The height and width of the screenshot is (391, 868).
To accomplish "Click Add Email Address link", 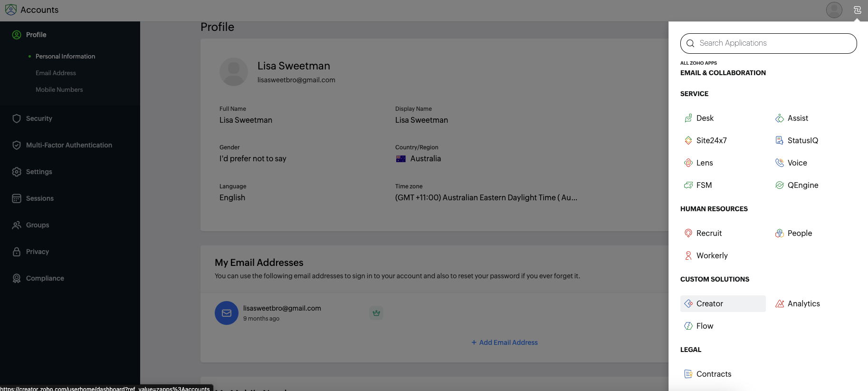I will [x=505, y=342].
